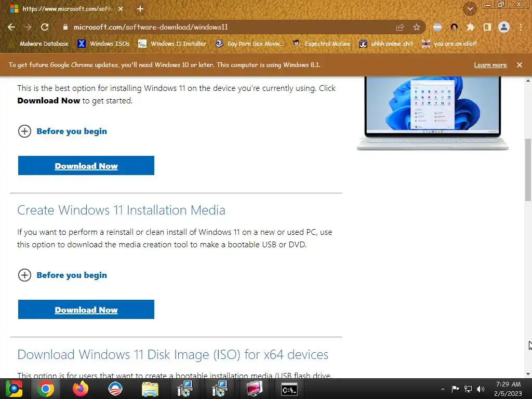
Task: Toggle the Chrome side panel icon
Action: pyautogui.click(x=487, y=27)
